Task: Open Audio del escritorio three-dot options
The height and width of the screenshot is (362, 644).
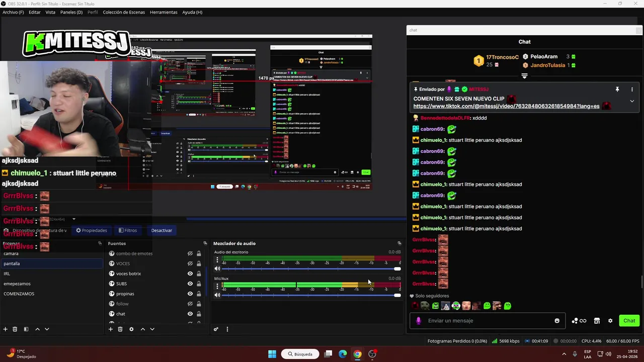Action: 217,260
